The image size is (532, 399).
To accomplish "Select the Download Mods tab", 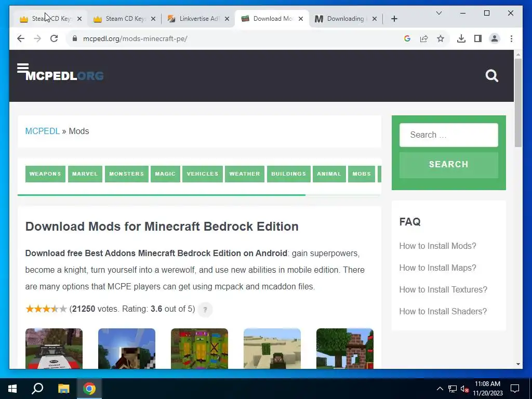I will click(x=272, y=19).
